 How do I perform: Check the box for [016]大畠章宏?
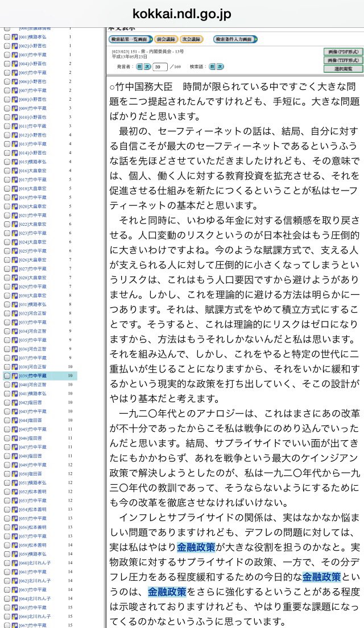pyautogui.click(x=7, y=171)
